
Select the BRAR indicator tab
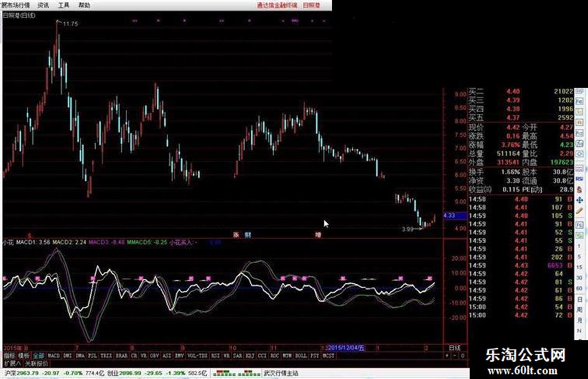(121, 355)
